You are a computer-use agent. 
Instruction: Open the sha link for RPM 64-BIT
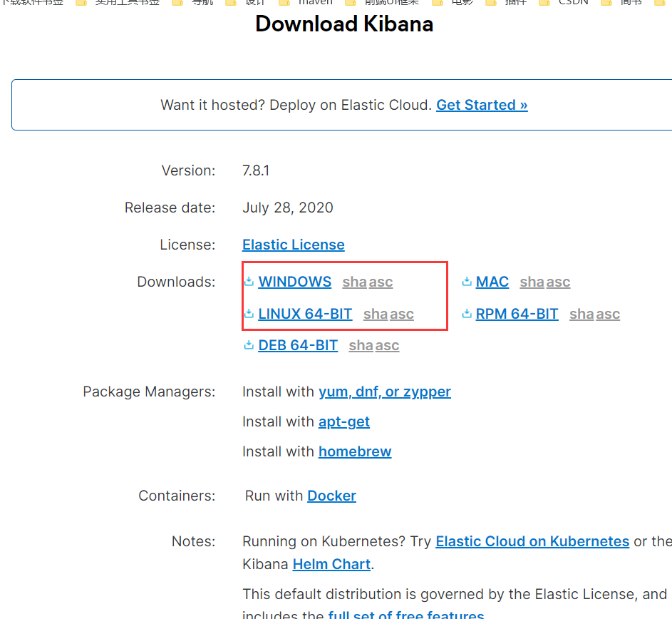point(581,314)
